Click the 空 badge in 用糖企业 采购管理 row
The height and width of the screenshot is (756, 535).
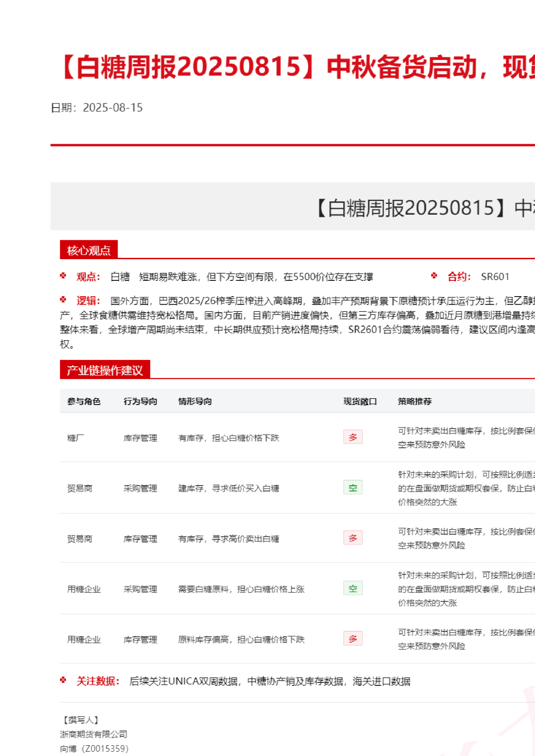click(353, 588)
